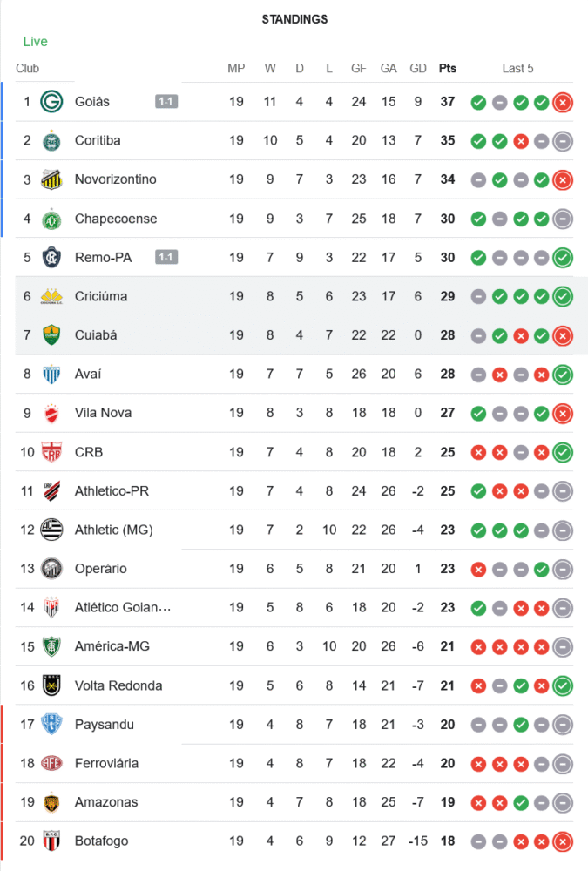The height and width of the screenshot is (871, 588).
Task: Click the 1-1 live score badge beside Goiás
Action: pyautogui.click(x=166, y=102)
